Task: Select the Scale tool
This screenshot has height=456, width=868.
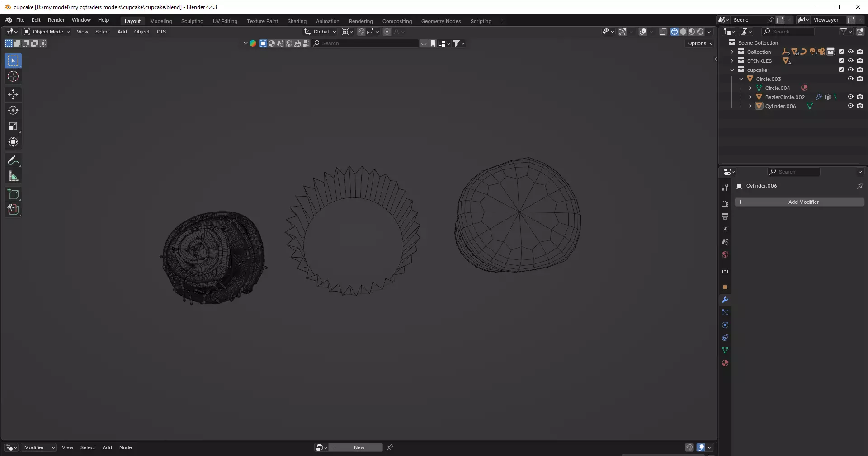Action: (x=13, y=126)
